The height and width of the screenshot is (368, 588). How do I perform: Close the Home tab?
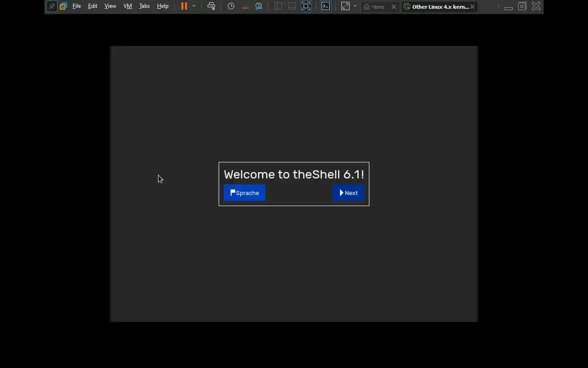coord(394,7)
